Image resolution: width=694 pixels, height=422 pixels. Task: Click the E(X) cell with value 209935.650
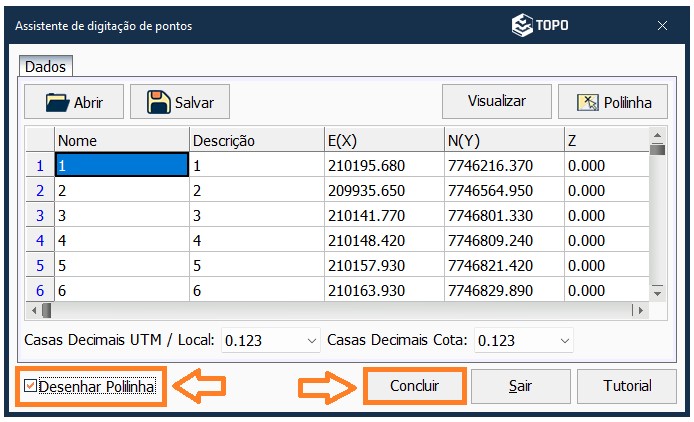[x=383, y=190]
